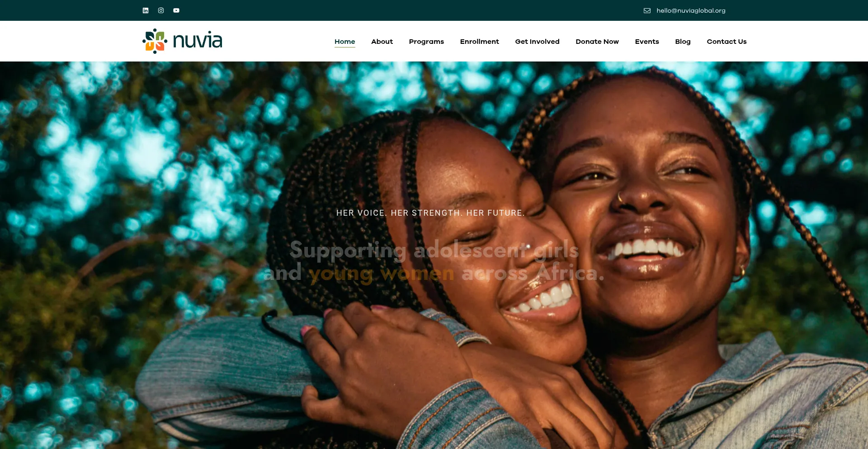Image resolution: width=868 pixels, height=449 pixels.
Task: Click the 'Her Voice. Her Strength.' tagline
Action: pos(430,213)
